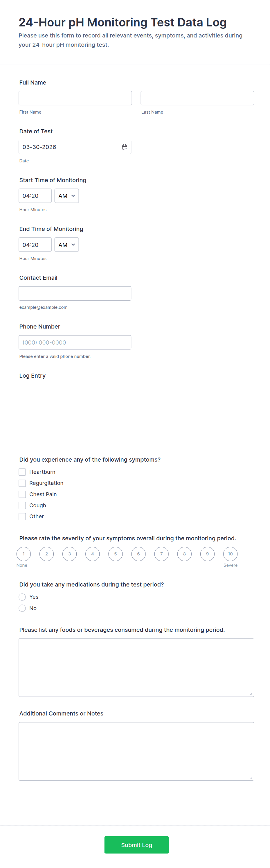270x868 pixels.
Task: Rate symptom severity as 1 None
Action: click(x=24, y=554)
